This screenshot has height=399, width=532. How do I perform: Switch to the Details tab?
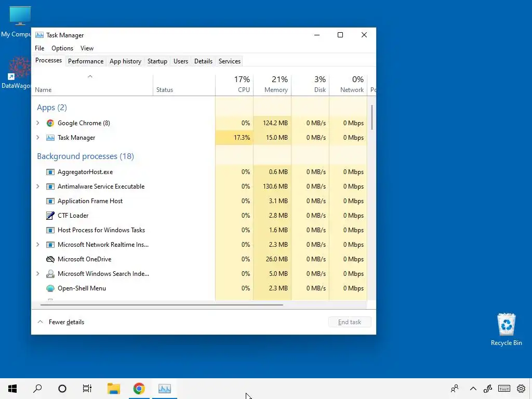coord(203,61)
